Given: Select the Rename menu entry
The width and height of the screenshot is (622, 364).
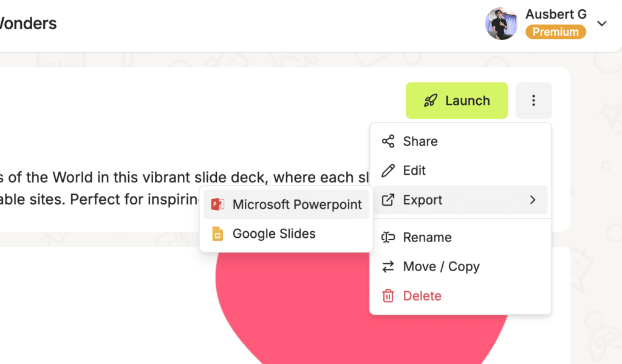Looking at the screenshot, I should click(460, 237).
